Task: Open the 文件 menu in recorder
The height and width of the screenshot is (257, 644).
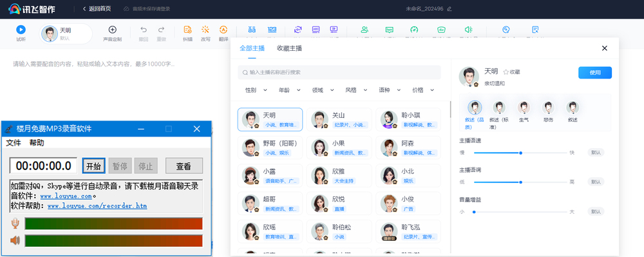Action: [14, 143]
